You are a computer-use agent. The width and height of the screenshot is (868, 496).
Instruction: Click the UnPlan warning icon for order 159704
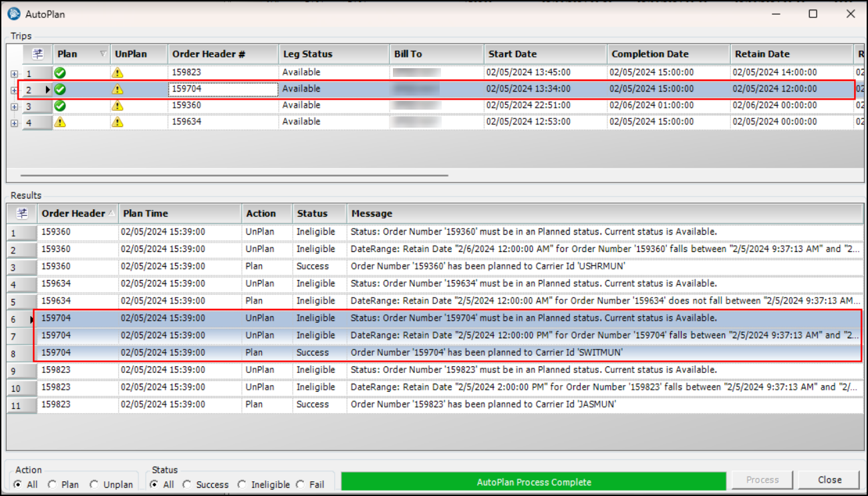[x=118, y=90]
